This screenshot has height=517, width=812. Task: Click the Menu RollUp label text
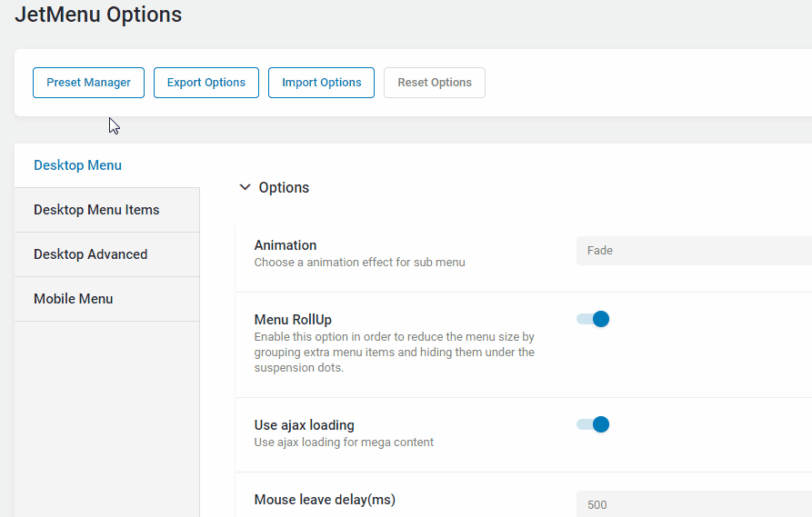[293, 320]
